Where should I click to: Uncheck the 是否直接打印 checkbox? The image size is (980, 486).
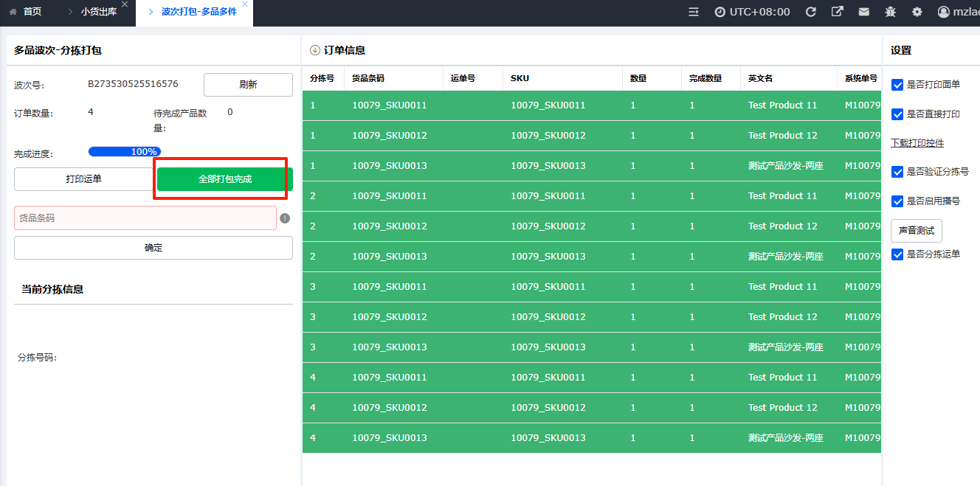[897, 114]
